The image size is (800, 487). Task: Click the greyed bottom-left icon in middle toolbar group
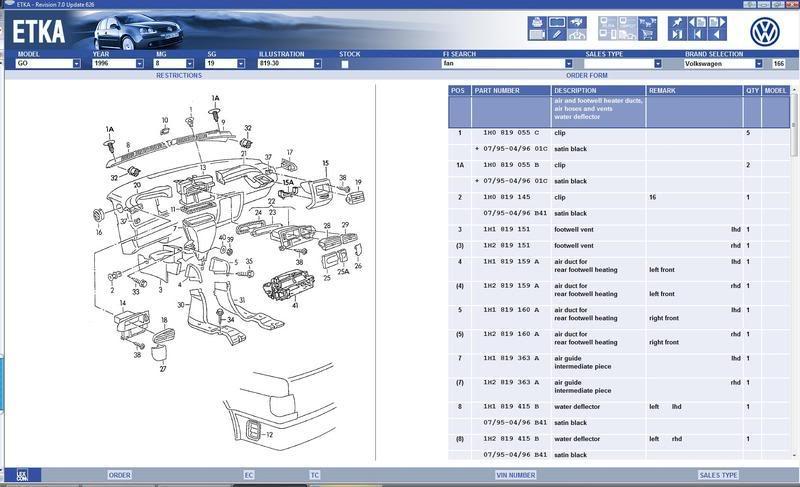coord(608,35)
